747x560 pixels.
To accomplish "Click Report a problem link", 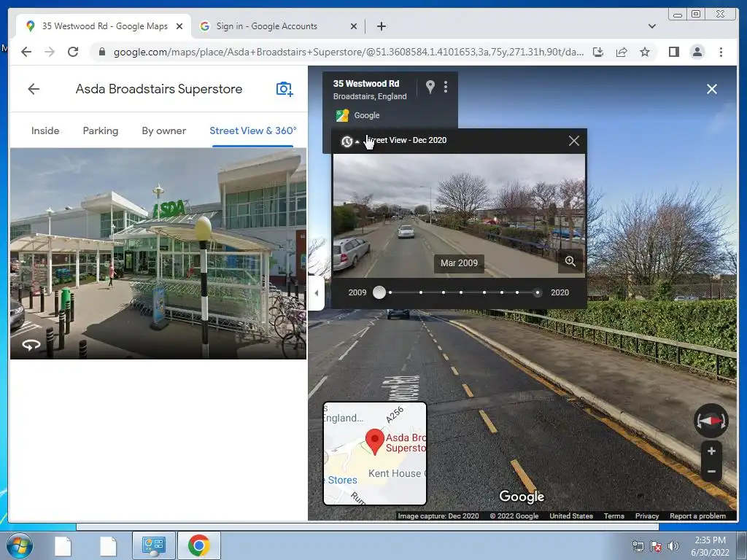I will pos(697,516).
